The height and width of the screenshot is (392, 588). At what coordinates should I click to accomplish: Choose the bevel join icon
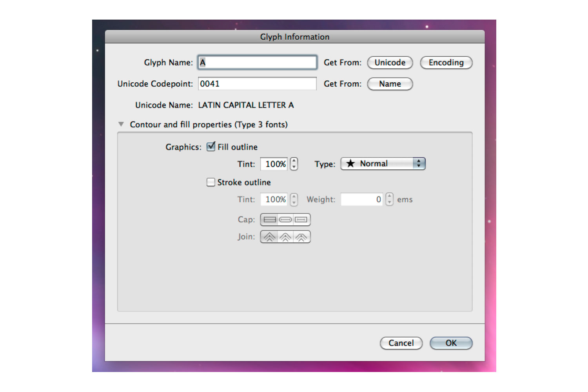[301, 237]
